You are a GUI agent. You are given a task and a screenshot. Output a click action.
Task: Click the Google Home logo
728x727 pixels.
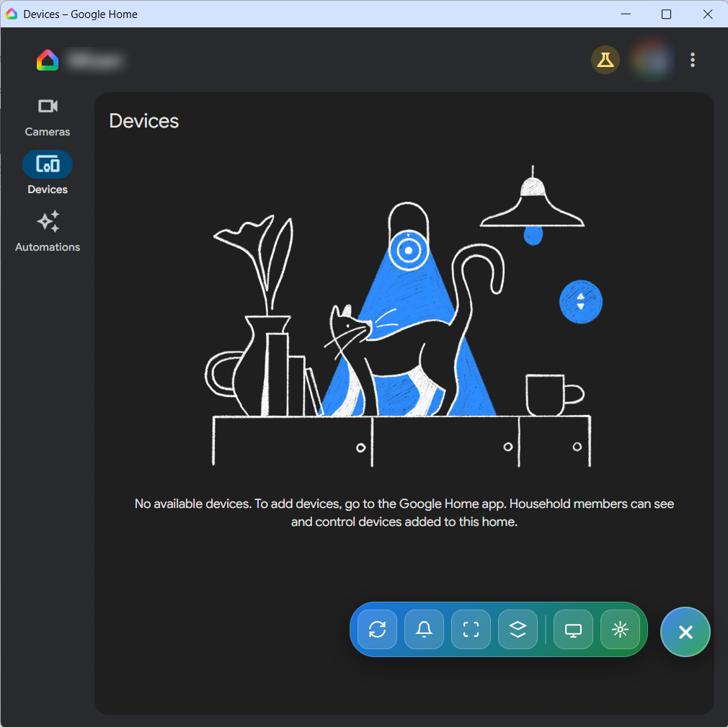coord(47,60)
